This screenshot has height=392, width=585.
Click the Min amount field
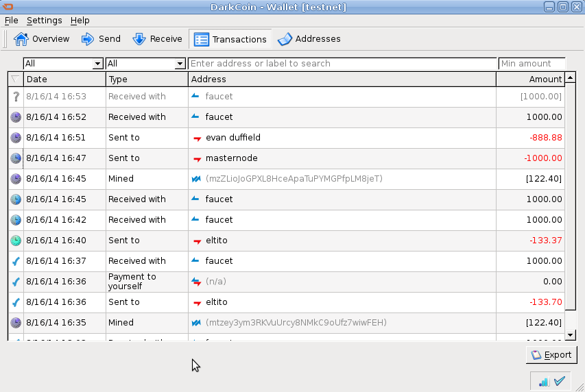tap(532, 64)
